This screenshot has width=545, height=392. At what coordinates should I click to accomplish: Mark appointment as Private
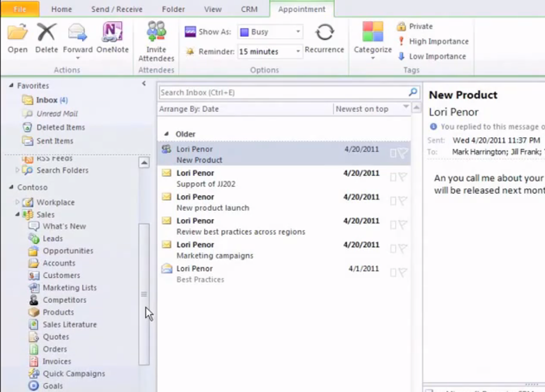[x=415, y=27]
